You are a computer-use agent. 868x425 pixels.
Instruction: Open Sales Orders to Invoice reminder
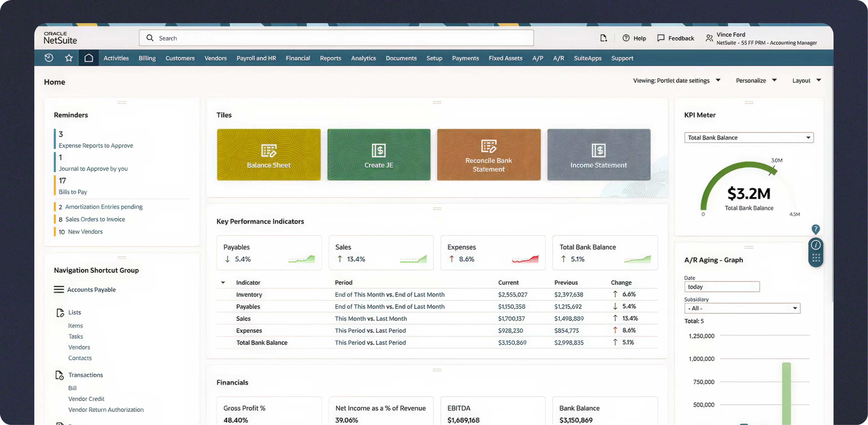[x=95, y=219]
